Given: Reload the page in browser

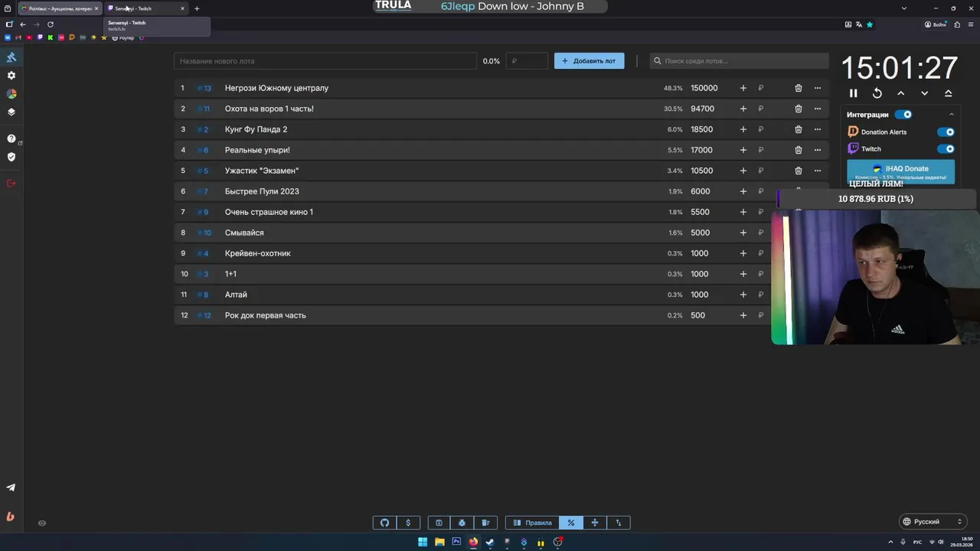Looking at the screenshot, I should point(51,24).
